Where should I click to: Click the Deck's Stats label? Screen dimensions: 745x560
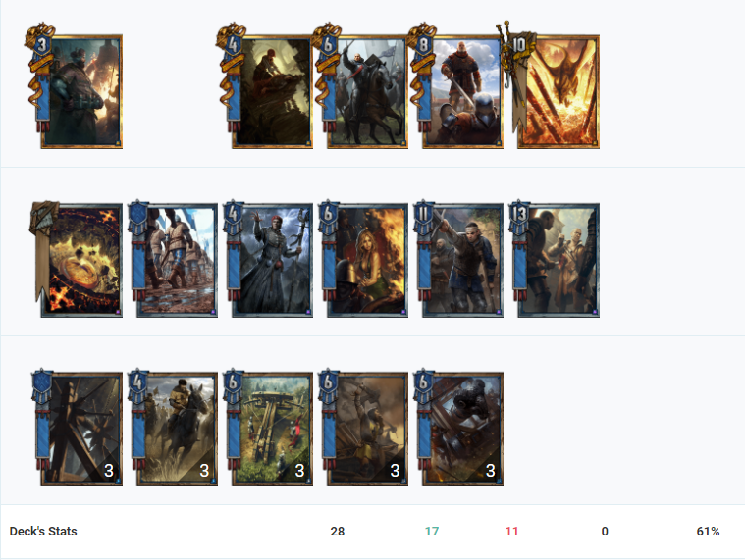click(x=43, y=531)
